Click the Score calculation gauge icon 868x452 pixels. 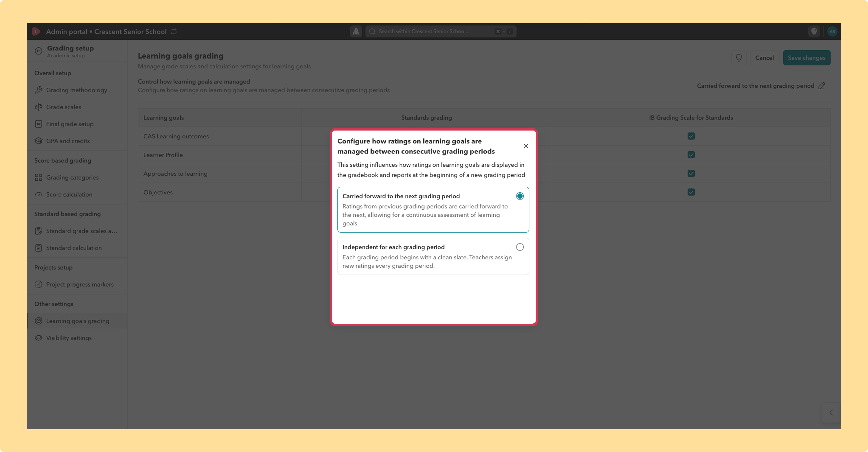[x=38, y=194]
